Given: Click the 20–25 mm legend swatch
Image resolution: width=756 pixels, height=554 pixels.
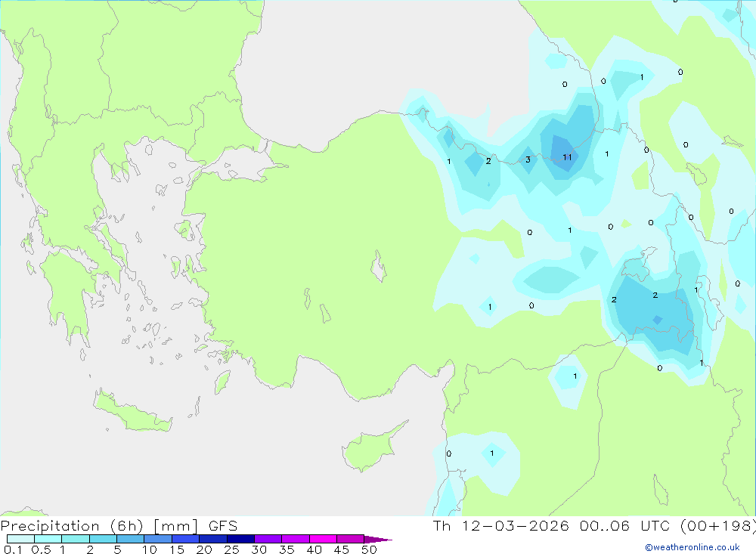Looking at the screenshot, I should point(212,539).
